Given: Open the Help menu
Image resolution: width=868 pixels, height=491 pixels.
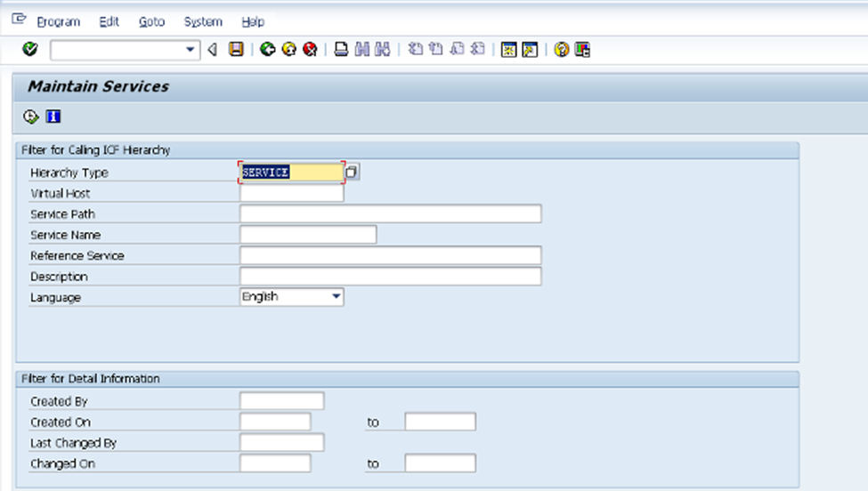Looking at the screenshot, I should [253, 21].
